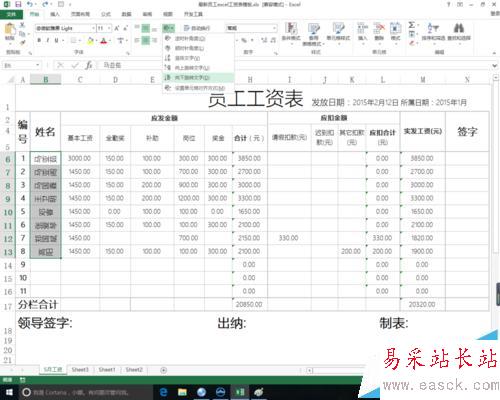Image resolution: width=500 pixels, height=400 pixels.
Task: Open the green File tab
Action: (11, 14)
